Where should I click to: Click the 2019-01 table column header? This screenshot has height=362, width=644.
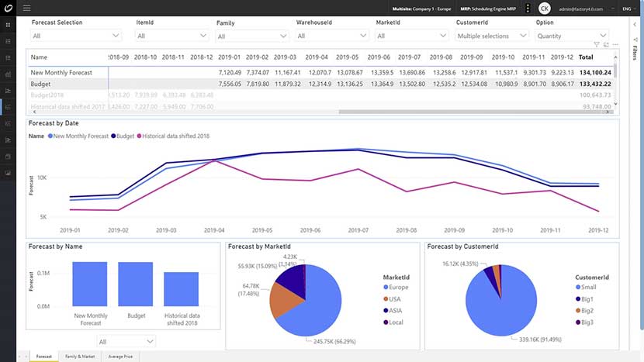tap(229, 57)
